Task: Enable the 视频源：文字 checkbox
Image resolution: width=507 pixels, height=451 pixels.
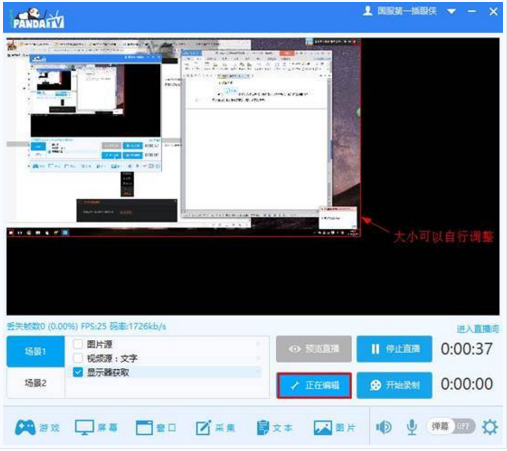Action: (78, 358)
